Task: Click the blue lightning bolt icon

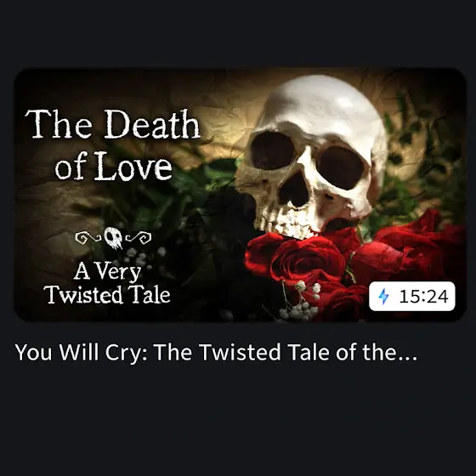Action: 383,296
